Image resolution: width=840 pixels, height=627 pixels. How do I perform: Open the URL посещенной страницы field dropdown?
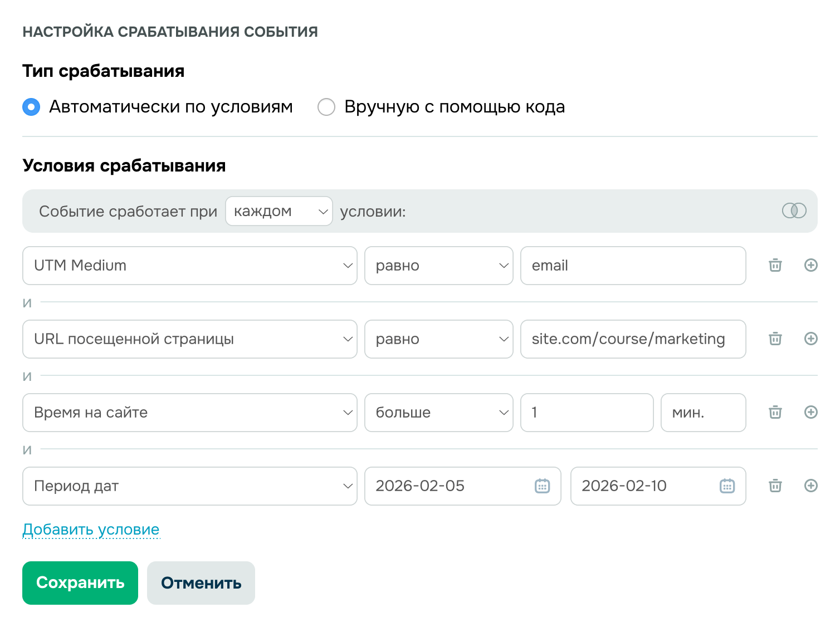point(189,339)
